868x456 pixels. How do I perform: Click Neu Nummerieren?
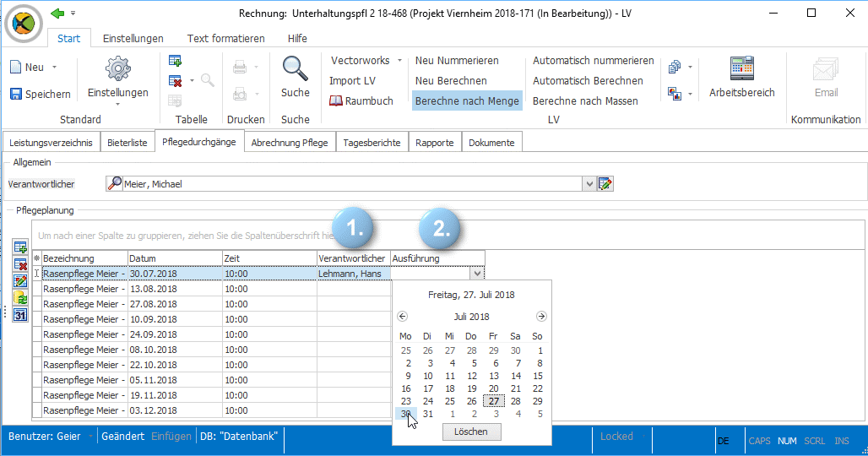click(457, 60)
